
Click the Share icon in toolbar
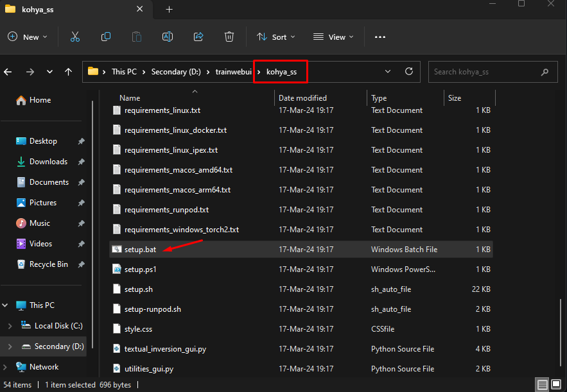[198, 37]
